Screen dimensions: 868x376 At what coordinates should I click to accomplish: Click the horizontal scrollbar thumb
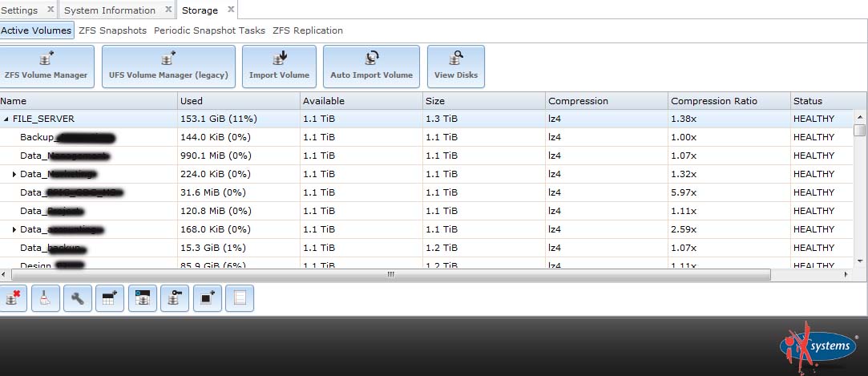click(x=391, y=275)
